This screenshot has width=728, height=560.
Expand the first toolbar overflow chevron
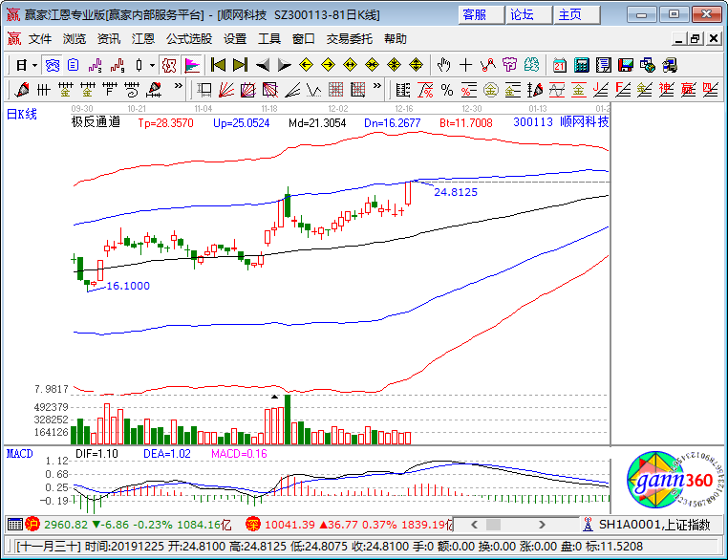(x=179, y=85)
